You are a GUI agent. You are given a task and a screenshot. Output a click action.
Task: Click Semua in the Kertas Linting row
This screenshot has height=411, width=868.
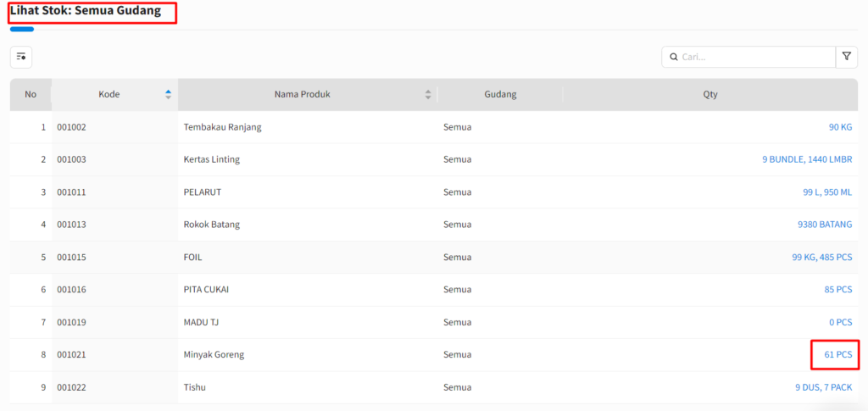coord(457,160)
